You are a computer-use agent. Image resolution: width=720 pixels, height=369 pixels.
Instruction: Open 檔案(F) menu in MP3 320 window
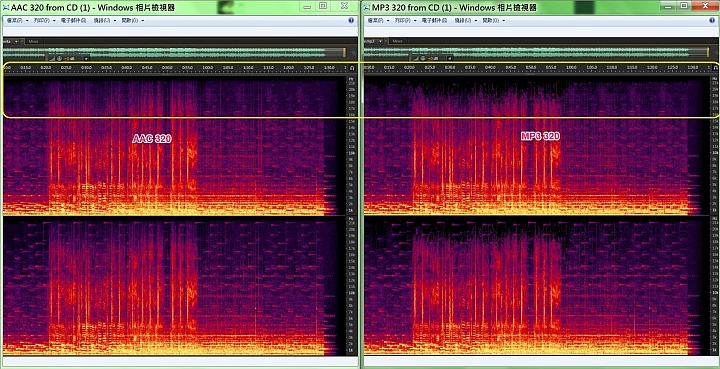click(378, 21)
